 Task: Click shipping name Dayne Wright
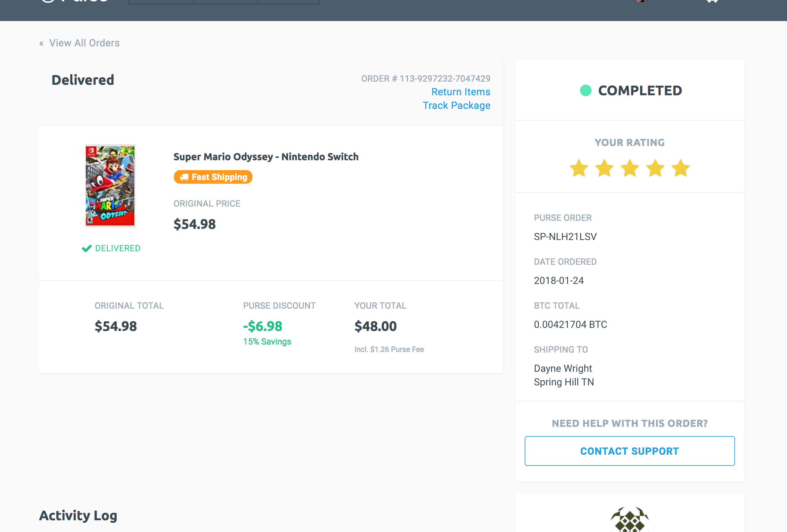563,368
